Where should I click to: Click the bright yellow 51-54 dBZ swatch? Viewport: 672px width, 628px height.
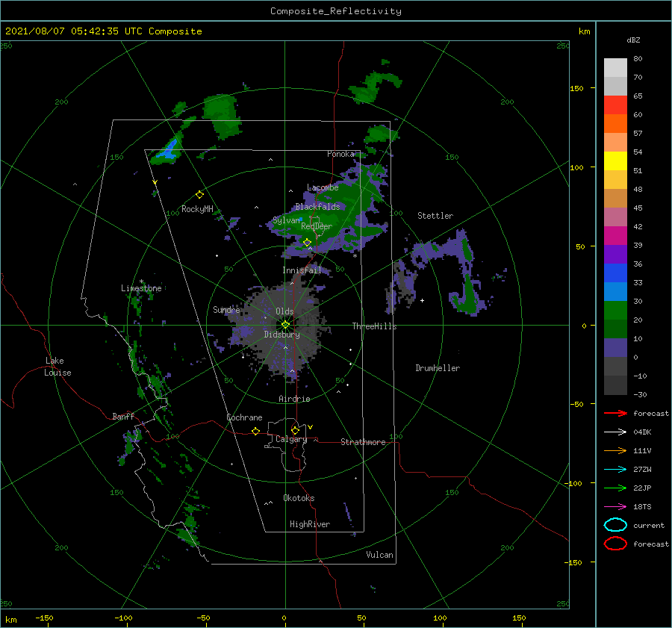coord(615,161)
